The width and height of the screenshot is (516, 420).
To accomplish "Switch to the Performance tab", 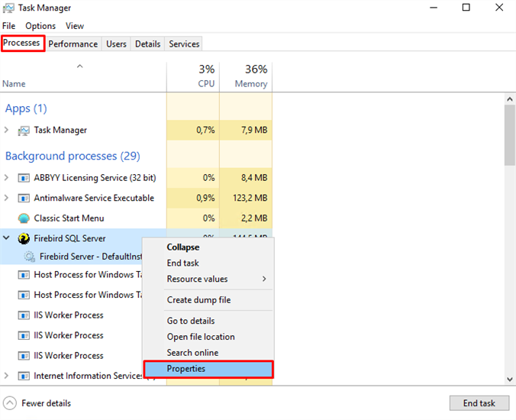I will tap(73, 44).
